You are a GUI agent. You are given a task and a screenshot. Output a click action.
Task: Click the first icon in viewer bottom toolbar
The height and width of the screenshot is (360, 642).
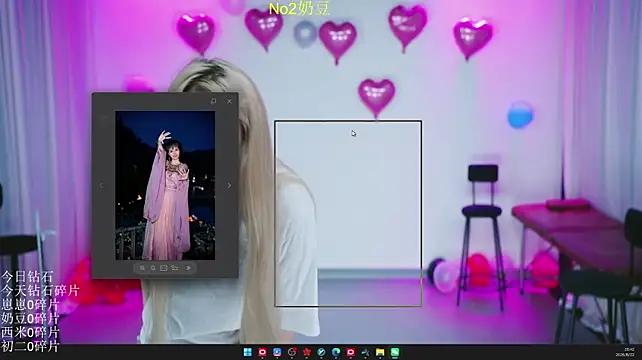[x=142, y=268]
